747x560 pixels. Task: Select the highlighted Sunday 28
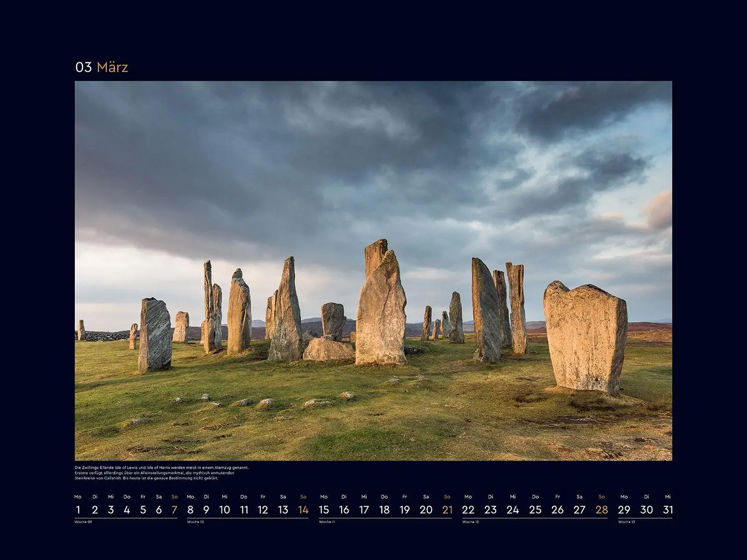pos(602,510)
